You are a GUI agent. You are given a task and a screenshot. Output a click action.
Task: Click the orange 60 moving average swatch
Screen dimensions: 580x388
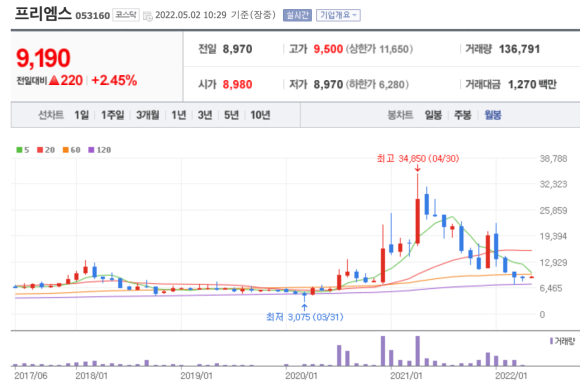click(x=65, y=150)
